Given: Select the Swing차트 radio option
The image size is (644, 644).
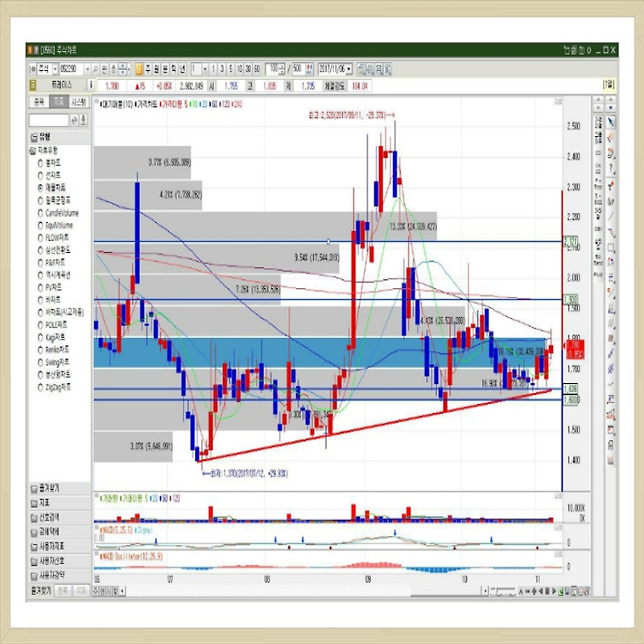Looking at the screenshot, I should [x=40, y=363].
